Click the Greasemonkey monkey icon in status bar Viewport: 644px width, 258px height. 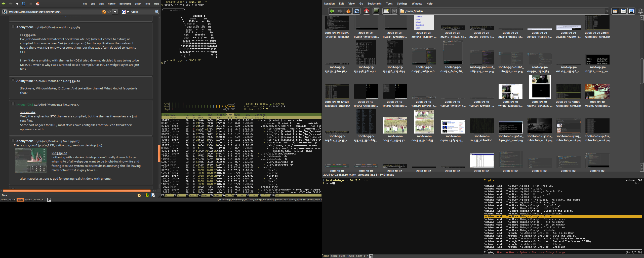139,195
